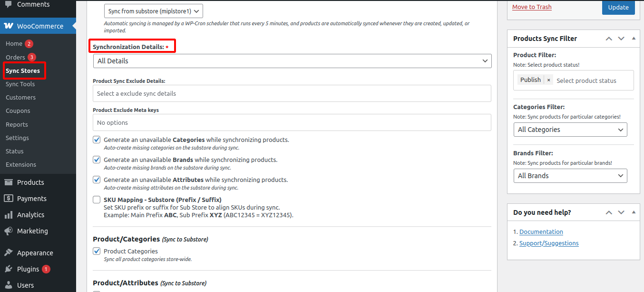644x292 pixels.
Task: Go to Orders in WooCommerce submenu
Action: point(15,57)
